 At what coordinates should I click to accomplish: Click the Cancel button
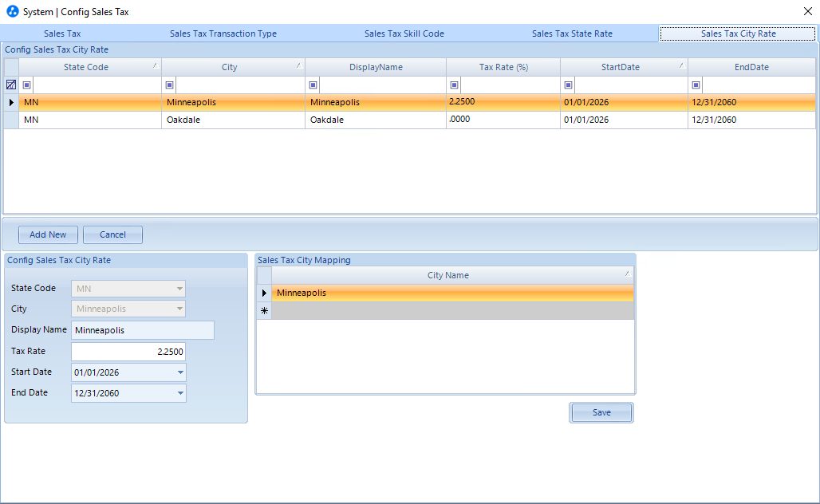coord(113,234)
